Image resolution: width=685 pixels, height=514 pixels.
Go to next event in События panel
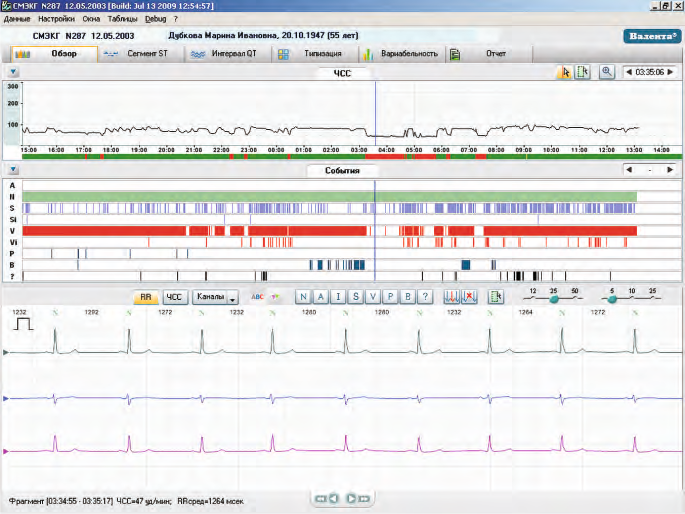click(x=670, y=170)
